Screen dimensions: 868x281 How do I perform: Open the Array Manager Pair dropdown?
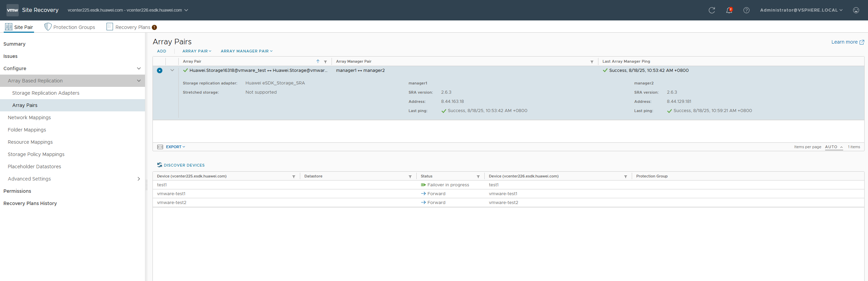247,51
